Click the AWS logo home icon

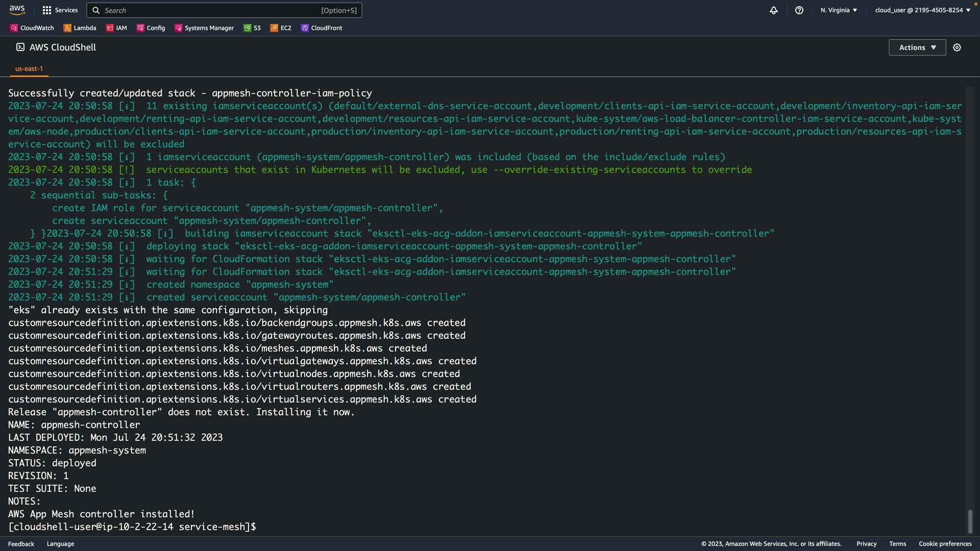pos(17,10)
